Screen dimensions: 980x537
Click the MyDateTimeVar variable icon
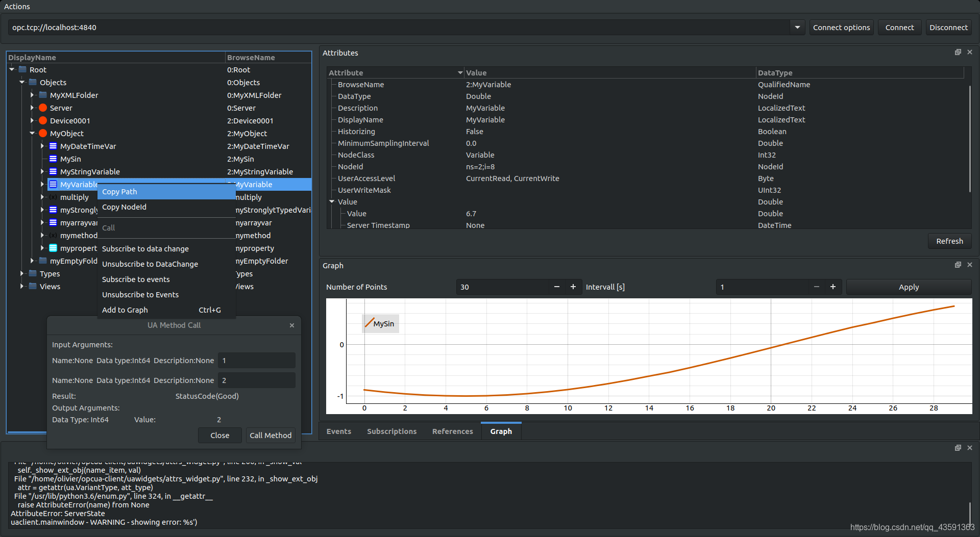click(53, 146)
